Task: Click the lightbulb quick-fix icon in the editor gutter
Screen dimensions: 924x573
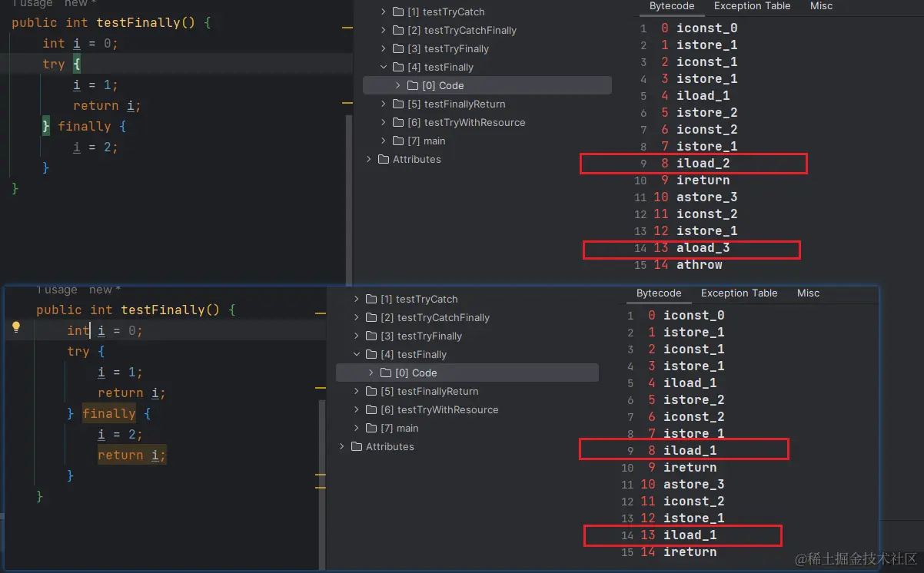Action: pos(16,326)
